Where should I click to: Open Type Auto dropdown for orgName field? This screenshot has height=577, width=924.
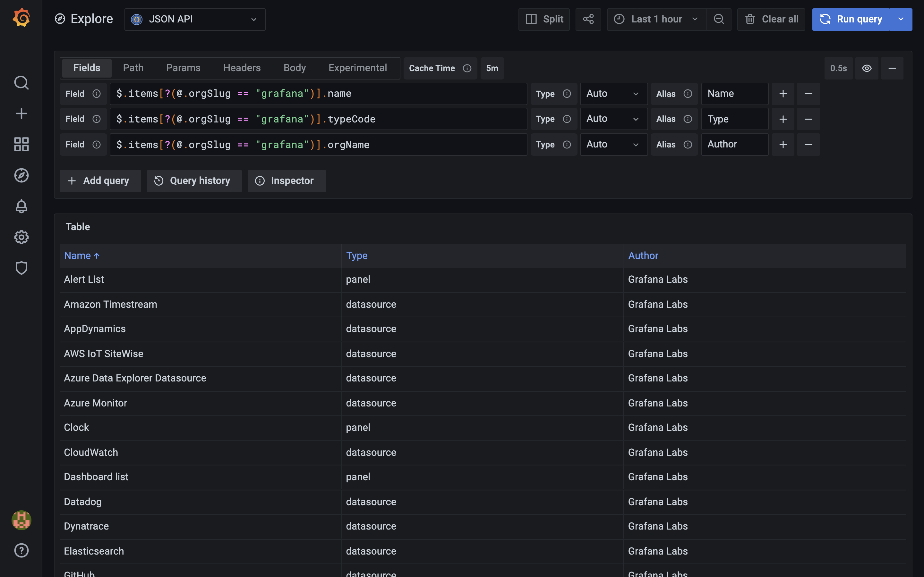click(x=613, y=145)
